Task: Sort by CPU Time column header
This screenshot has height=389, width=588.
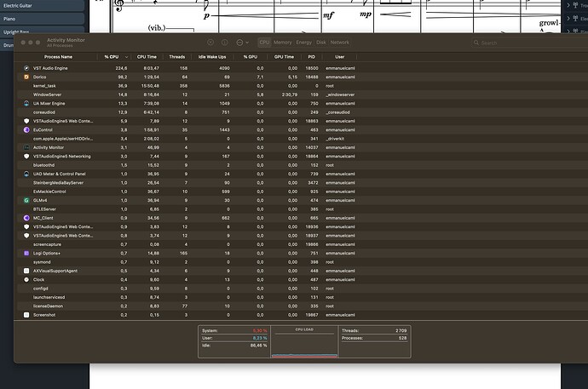Action: click(147, 57)
